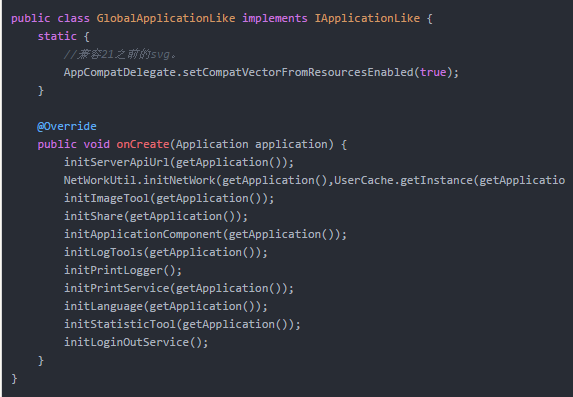Screen dimensions: 573x397
Task: Click the setCompatVectorFromResourcesEnabled call
Action: [x=298, y=72]
